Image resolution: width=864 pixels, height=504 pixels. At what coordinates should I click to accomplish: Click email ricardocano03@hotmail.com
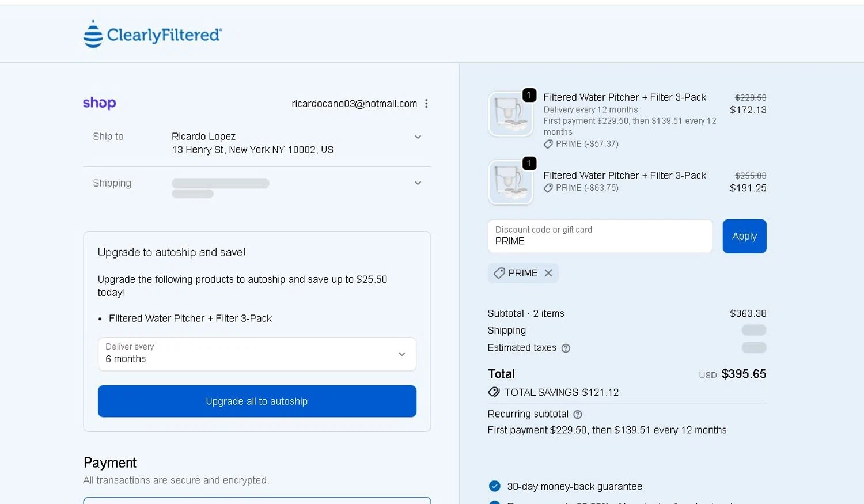click(354, 104)
